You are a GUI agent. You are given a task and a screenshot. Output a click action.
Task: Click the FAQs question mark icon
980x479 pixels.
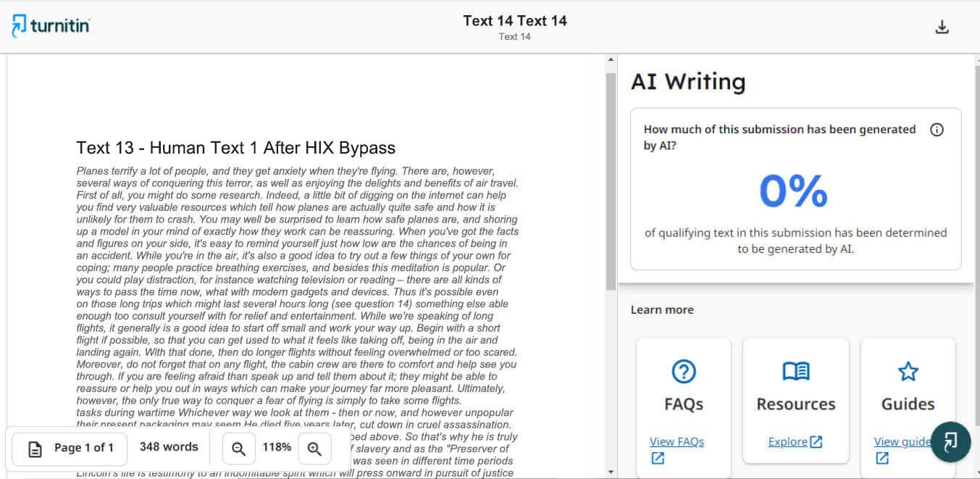tap(684, 372)
